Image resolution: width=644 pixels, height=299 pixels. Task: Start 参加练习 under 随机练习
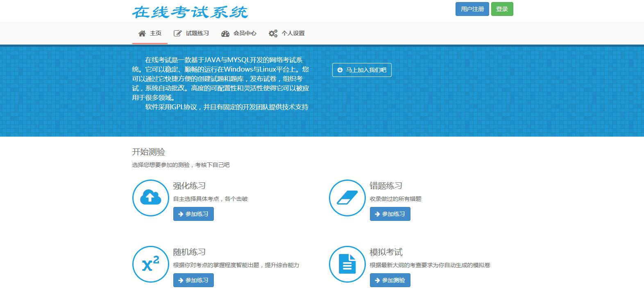[x=193, y=280]
